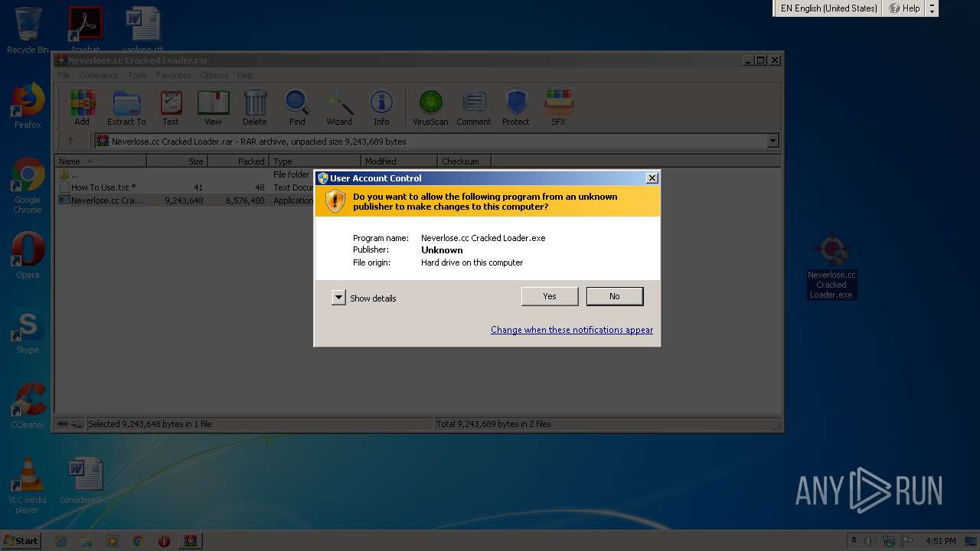Sort by the Name column header
Image resolution: width=980 pixels, height=551 pixels.
coord(101,161)
